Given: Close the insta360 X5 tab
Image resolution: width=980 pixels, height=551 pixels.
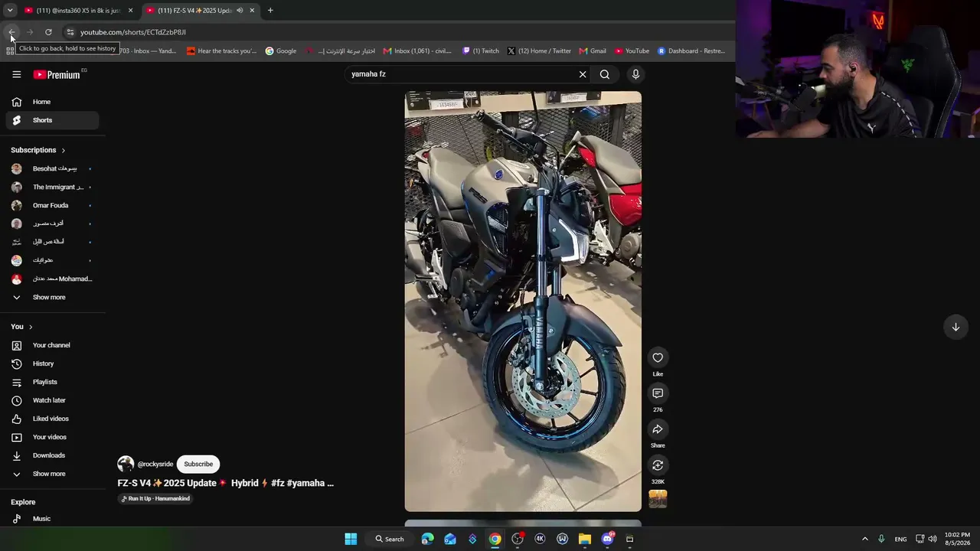Looking at the screenshot, I should pyautogui.click(x=131, y=11).
